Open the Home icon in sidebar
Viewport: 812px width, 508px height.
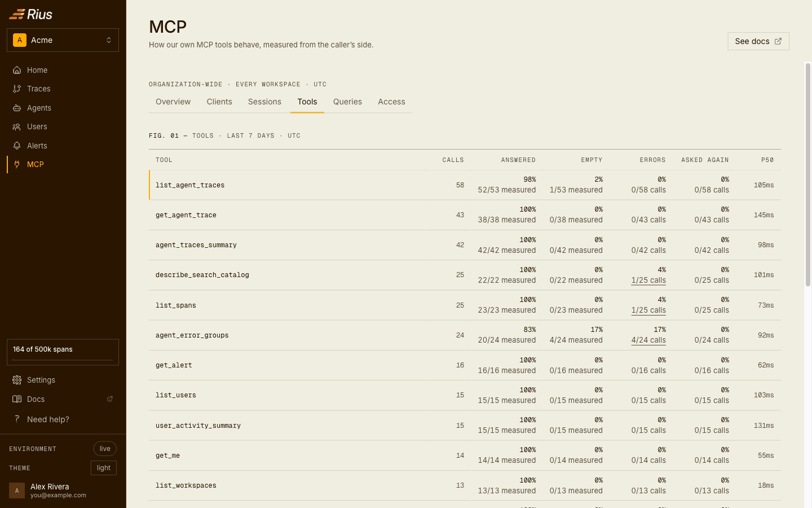(17, 70)
